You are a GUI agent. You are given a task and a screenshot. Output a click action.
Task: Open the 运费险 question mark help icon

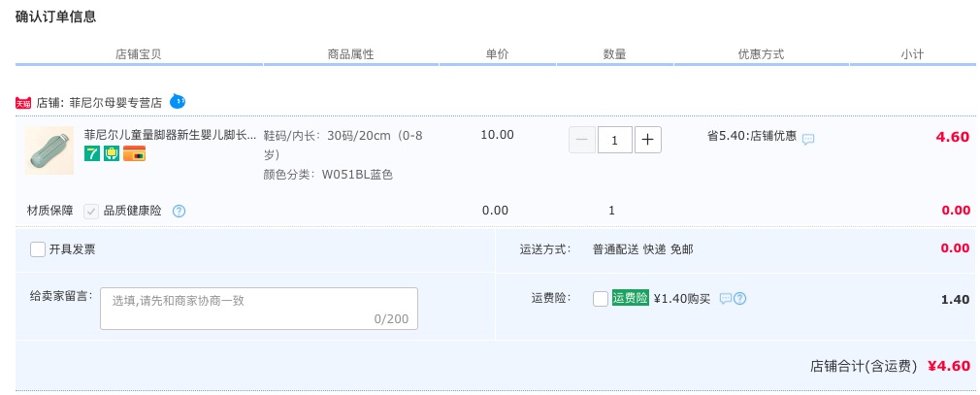click(739, 299)
